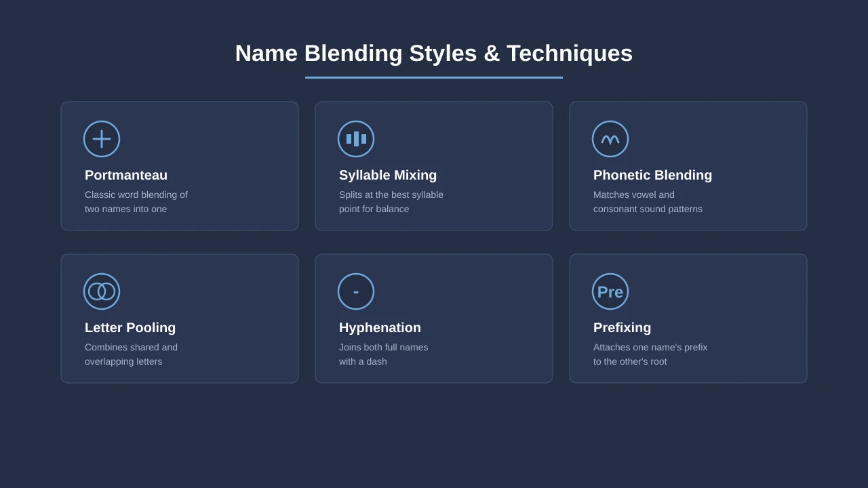Screen dimensions: 868x488
Task: Click the Hyphenation dash icon
Action: 356,291
